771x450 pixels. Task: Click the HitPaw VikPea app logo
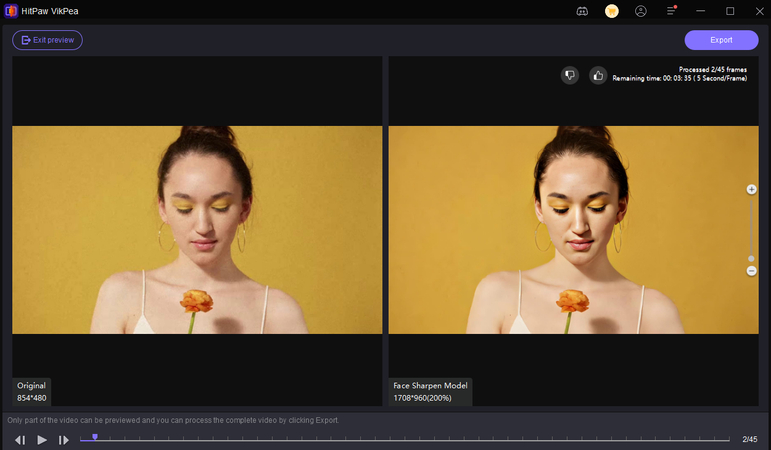[11, 11]
